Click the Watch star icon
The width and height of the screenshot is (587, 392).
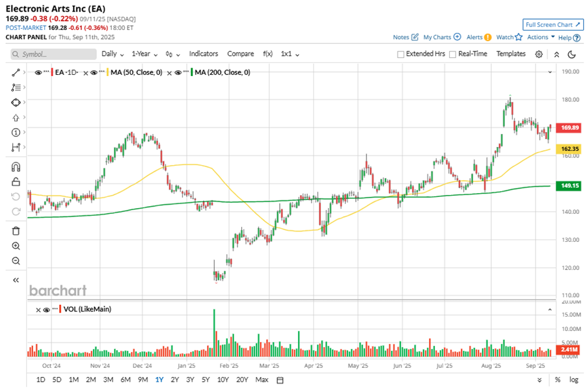(x=519, y=37)
